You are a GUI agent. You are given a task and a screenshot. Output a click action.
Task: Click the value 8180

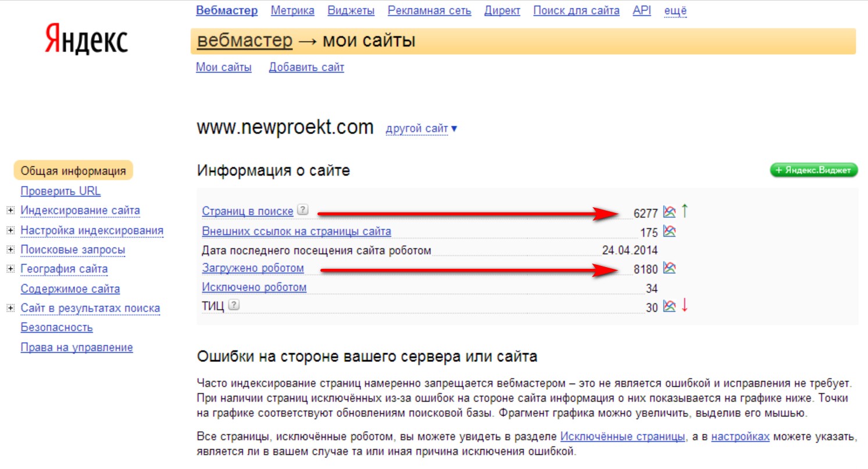click(646, 269)
